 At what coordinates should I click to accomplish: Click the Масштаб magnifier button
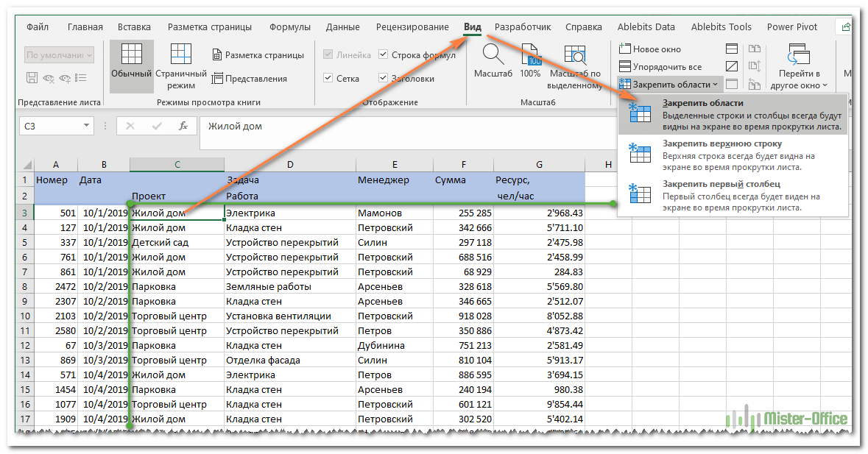click(493, 61)
